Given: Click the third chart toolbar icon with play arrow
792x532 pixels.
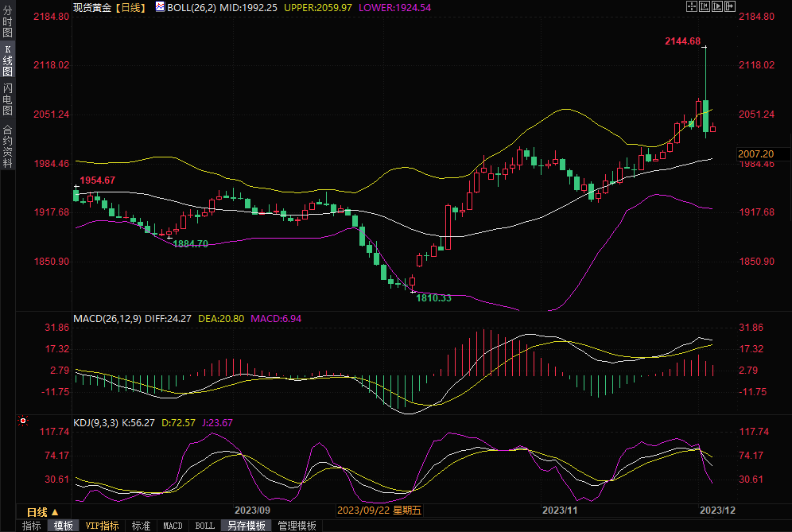Looking at the screenshot, I should (x=716, y=6).
